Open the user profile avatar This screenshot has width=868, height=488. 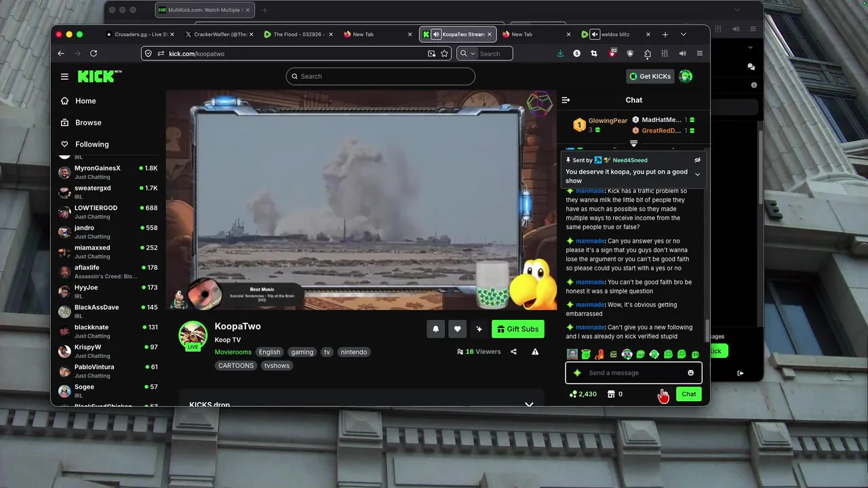pos(686,77)
